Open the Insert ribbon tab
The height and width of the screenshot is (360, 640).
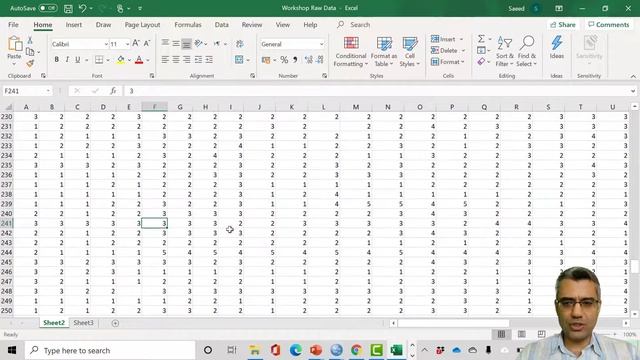73,24
